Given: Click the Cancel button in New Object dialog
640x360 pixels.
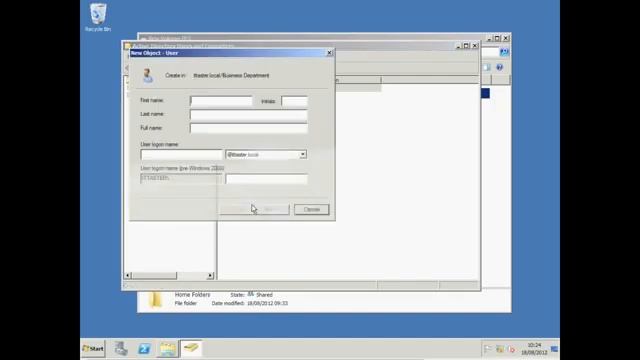Looking at the screenshot, I should (x=311, y=209).
